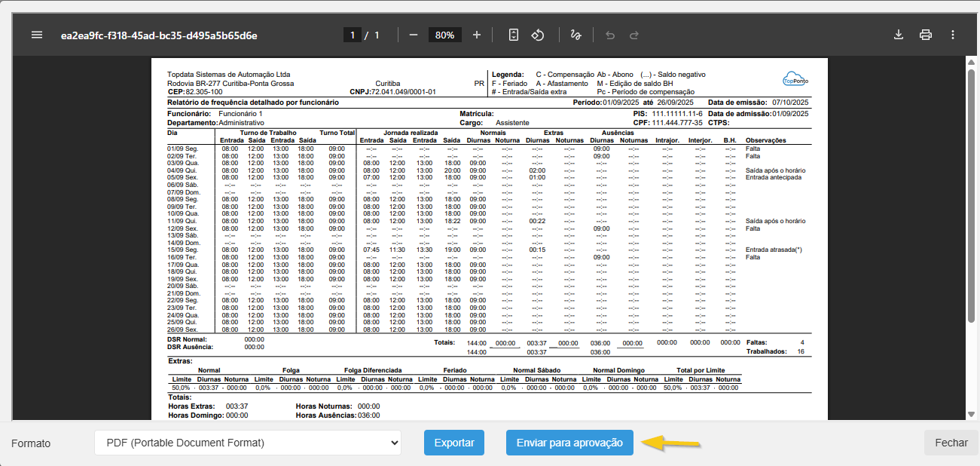
Task: Click the fit to page icon
Action: click(514, 35)
